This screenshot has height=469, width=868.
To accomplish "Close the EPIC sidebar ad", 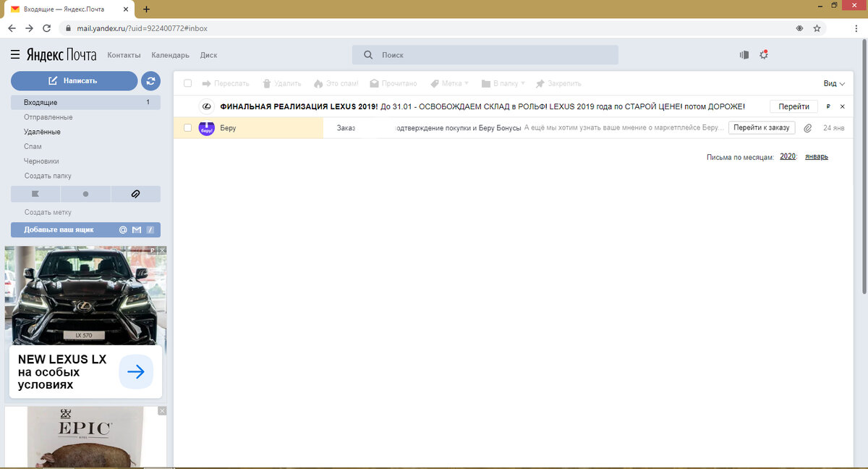I will (163, 410).
